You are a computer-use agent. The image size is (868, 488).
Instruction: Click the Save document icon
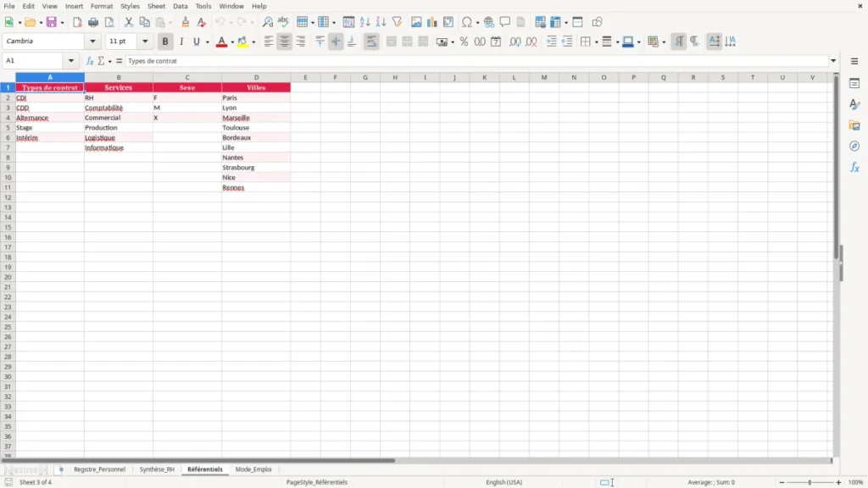(x=52, y=22)
